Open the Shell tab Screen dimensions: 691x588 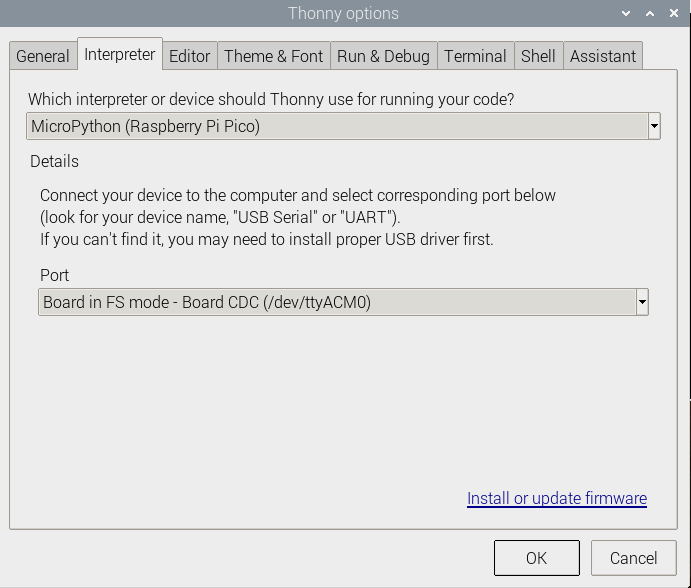[x=538, y=56]
